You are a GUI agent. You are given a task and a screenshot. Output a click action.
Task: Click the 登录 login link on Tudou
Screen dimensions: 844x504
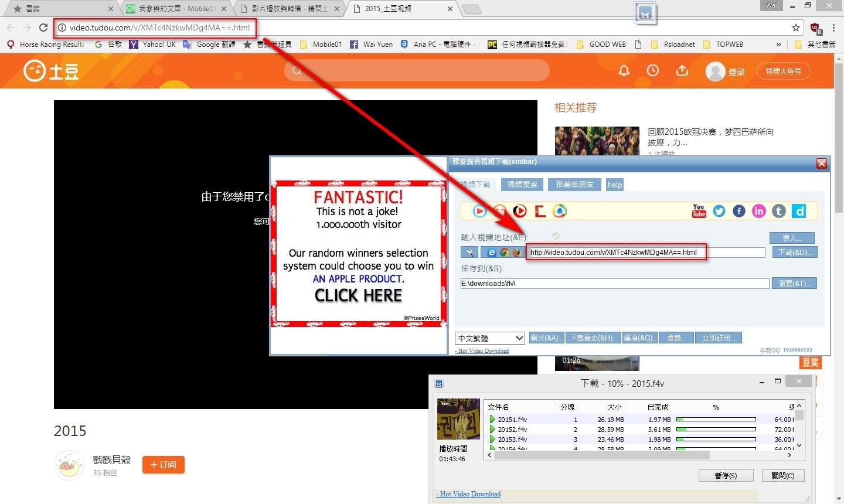pyautogui.click(x=737, y=72)
